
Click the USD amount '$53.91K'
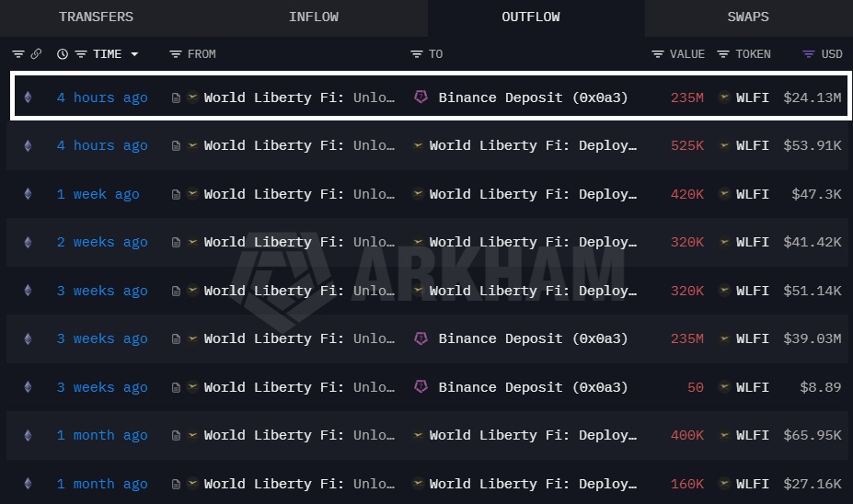[x=813, y=145]
